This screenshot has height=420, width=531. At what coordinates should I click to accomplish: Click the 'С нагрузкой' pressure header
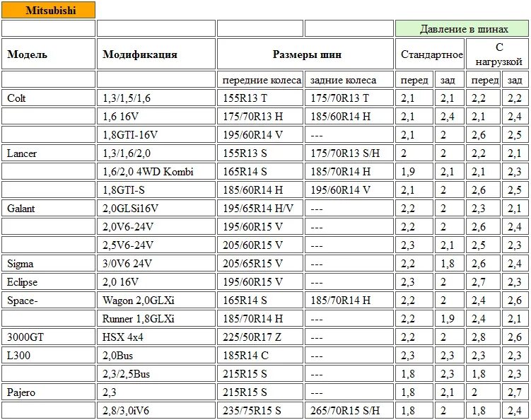(x=498, y=54)
